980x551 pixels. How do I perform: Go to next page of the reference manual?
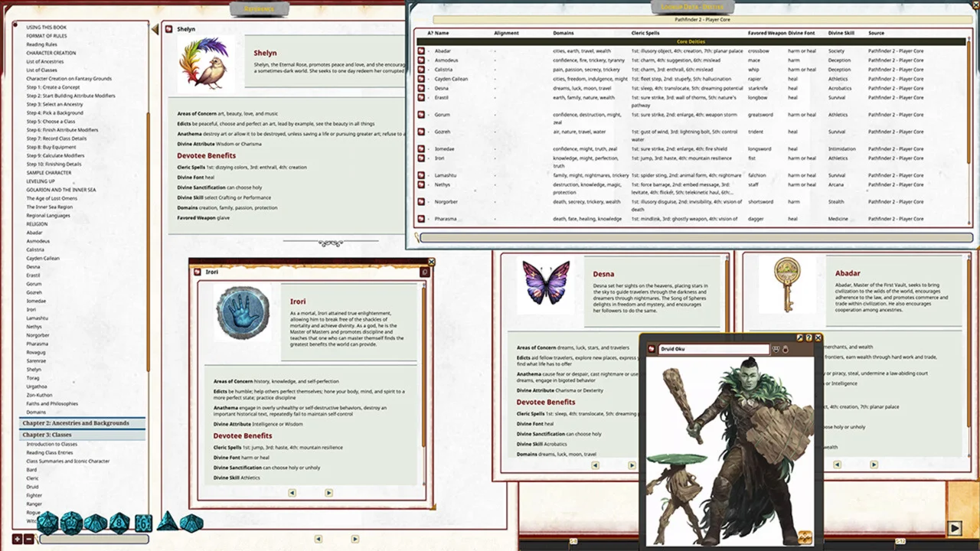(x=354, y=539)
